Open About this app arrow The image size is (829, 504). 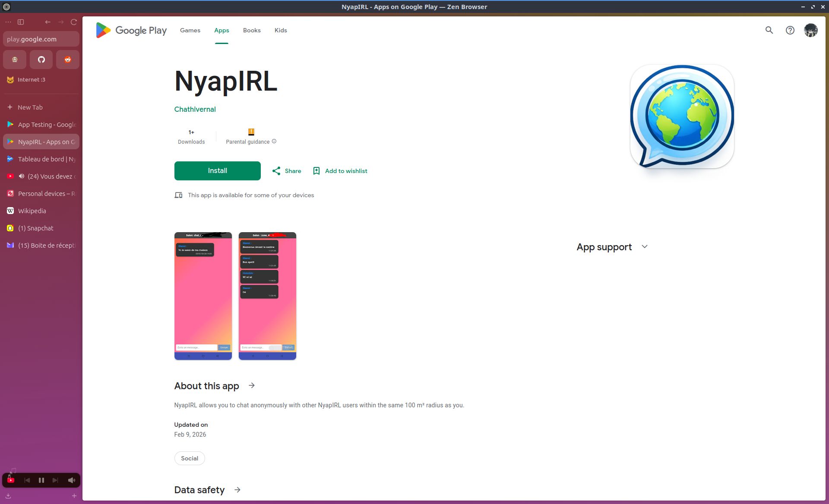tap(252, 385)
